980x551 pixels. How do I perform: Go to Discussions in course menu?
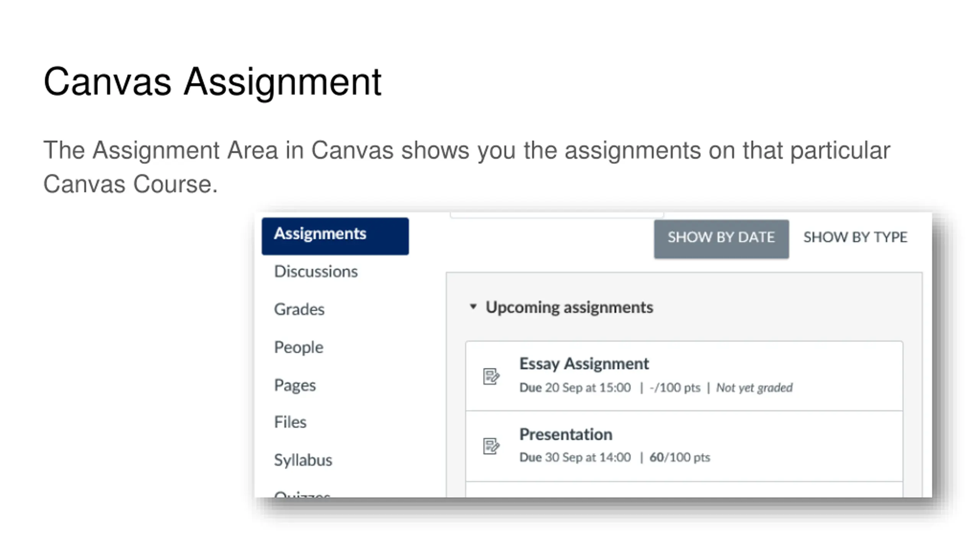pyautogui.click(x=316, y=271)
